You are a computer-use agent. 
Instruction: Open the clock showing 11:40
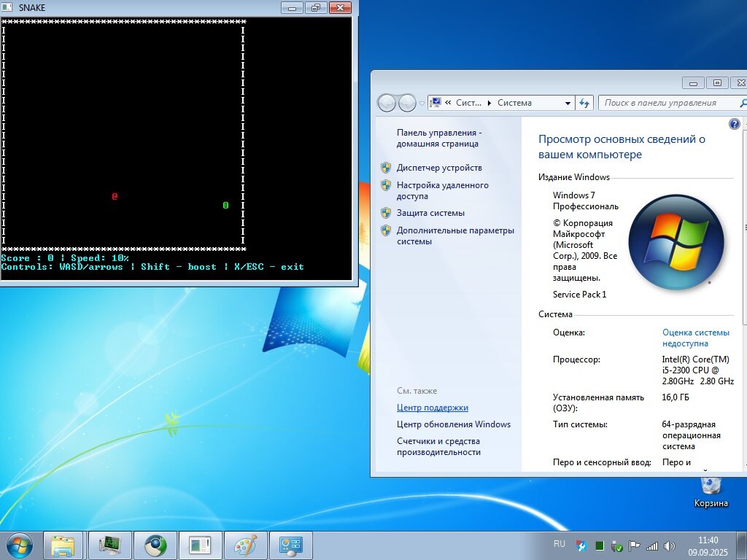click(708, 545)
